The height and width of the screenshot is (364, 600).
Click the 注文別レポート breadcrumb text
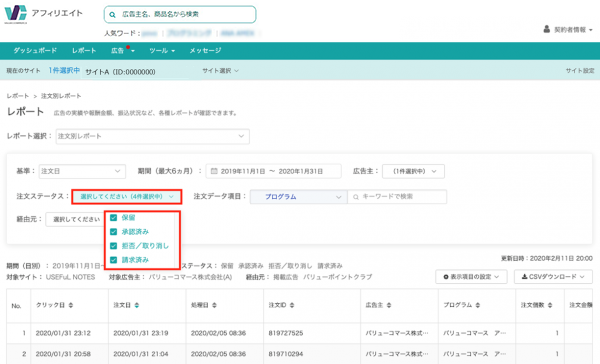(x=61, y=96)
